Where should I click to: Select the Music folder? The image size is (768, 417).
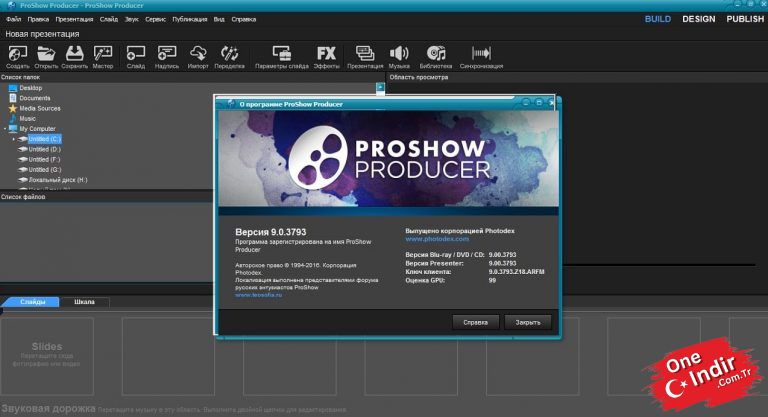(27, 119)
